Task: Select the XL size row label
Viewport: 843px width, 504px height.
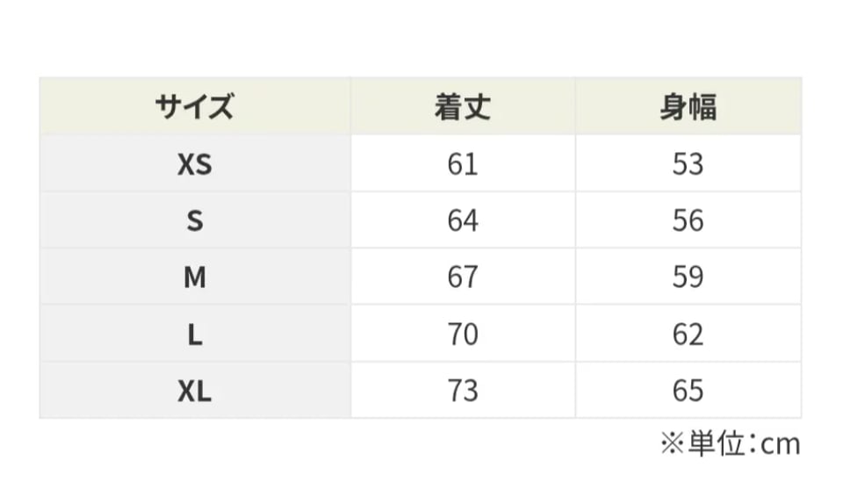Action: point(195,391)
